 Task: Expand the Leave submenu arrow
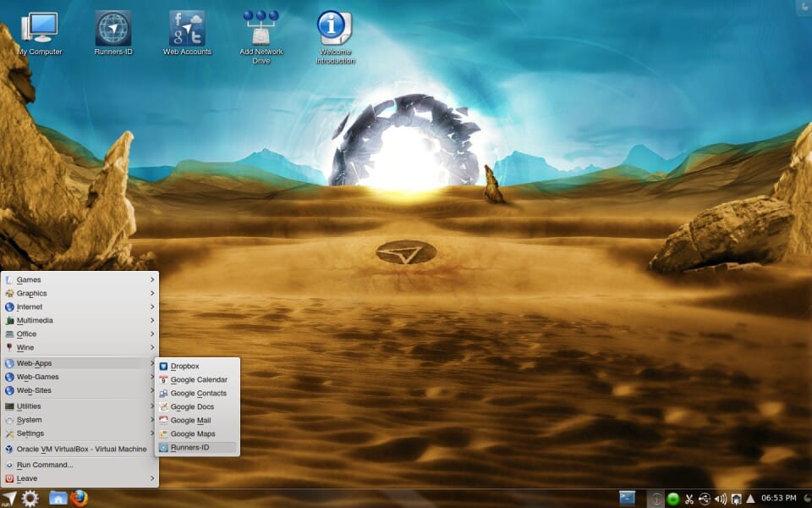[152, 478]
